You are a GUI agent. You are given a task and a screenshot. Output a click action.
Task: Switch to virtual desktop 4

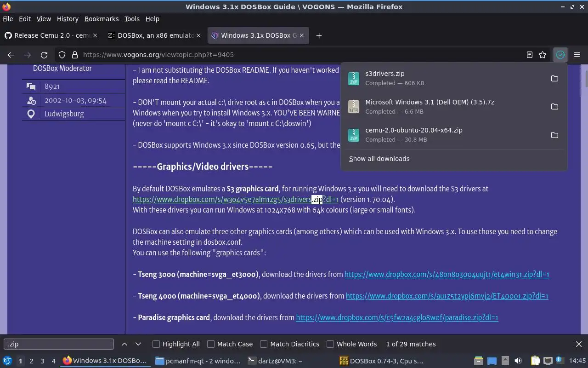[53, 361]
